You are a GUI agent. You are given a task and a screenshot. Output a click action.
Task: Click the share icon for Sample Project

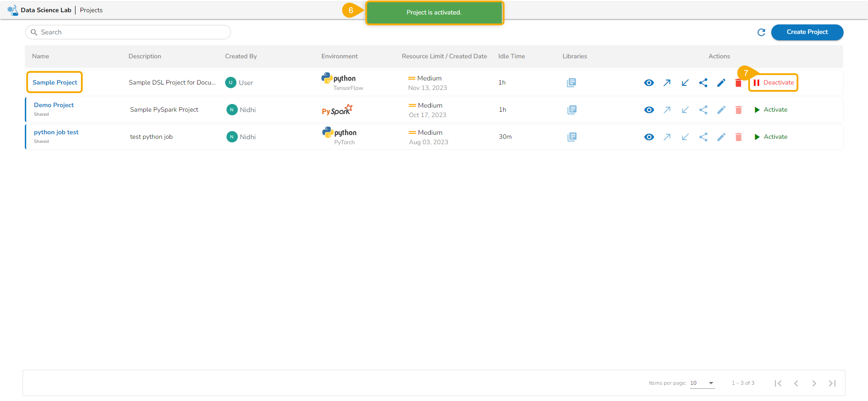click(703, 83)
